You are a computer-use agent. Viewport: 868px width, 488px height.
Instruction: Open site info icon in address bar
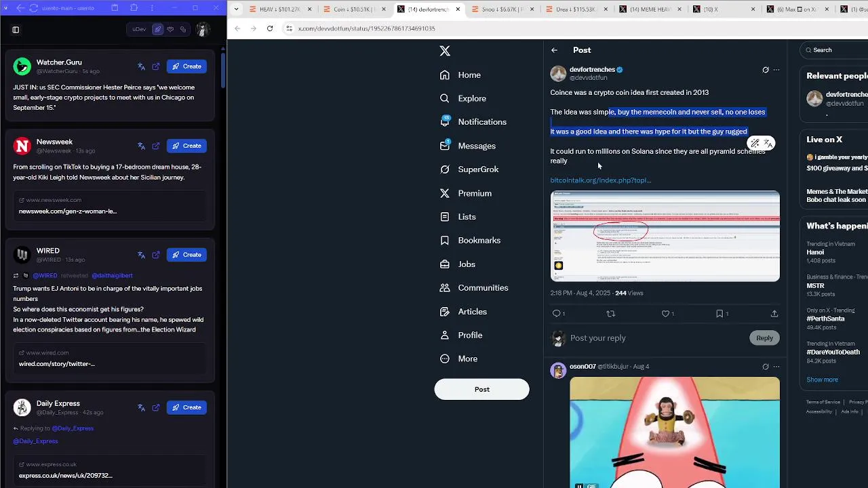tap(289, 28)
